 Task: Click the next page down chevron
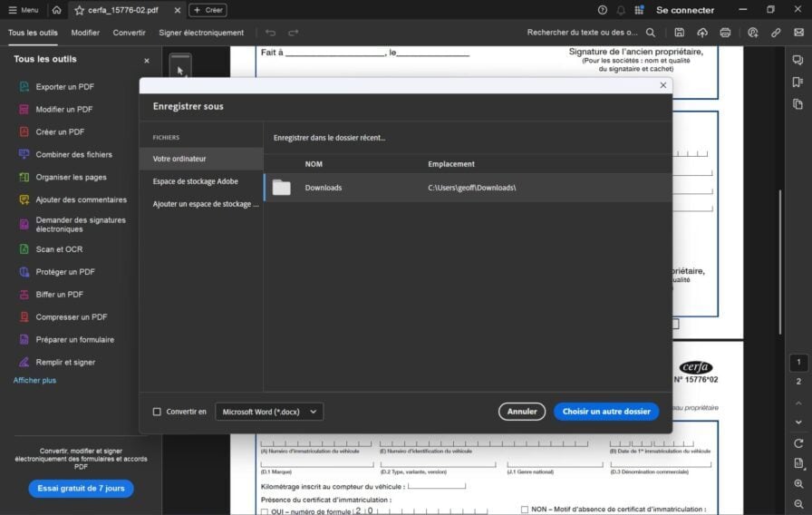point(798,423)
